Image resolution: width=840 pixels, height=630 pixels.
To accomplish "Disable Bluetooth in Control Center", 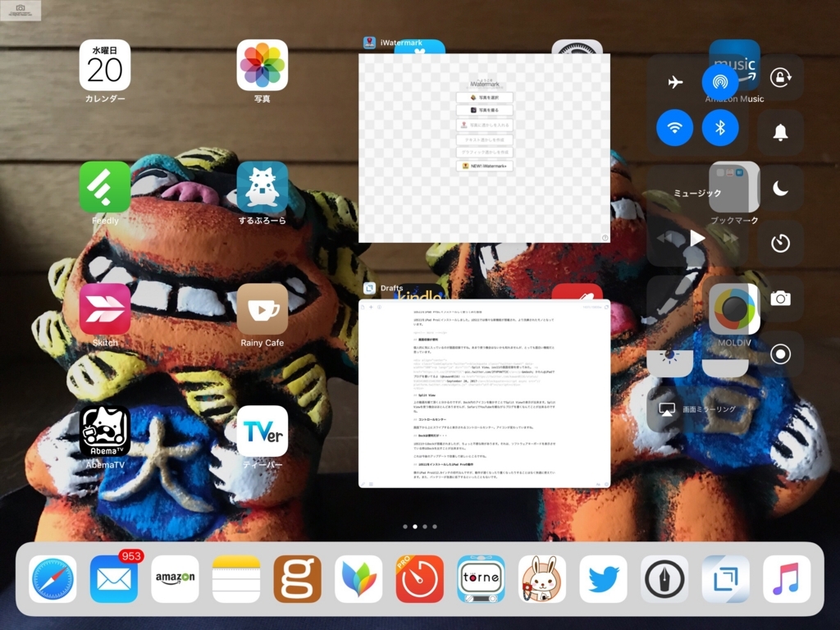I will coord(720,127).
